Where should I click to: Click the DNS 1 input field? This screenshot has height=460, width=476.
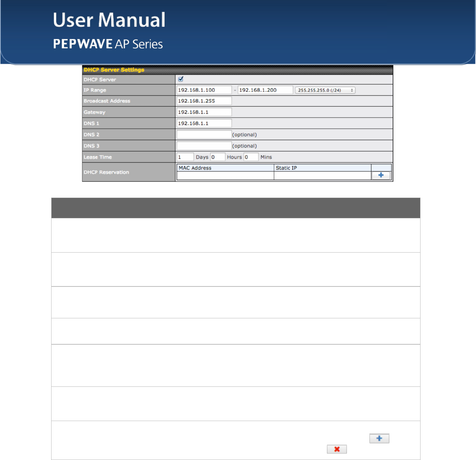pyautogui.click(x=204, y=123)
